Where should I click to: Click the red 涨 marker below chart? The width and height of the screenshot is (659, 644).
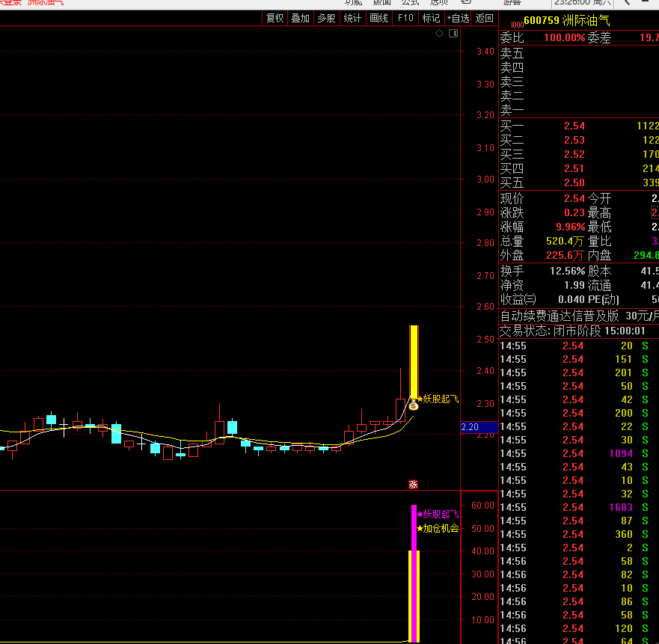[413, 484]
